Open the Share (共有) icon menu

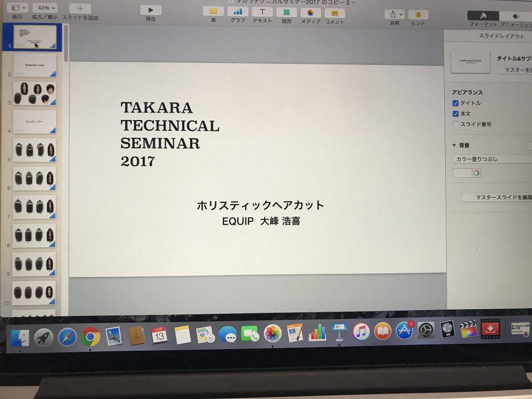[394, 15]
